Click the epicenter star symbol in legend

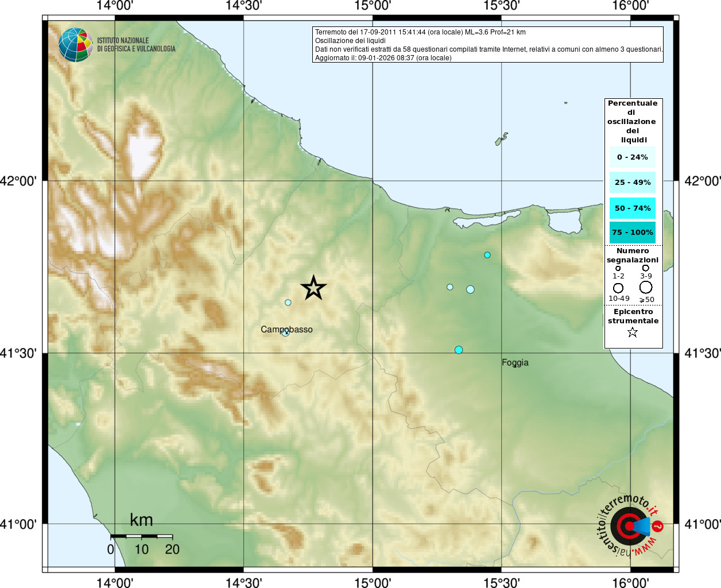(633, 332)
